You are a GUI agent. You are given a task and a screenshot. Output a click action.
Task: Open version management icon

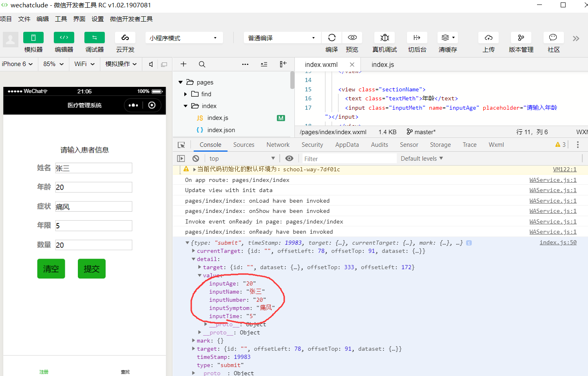point(521,38)
